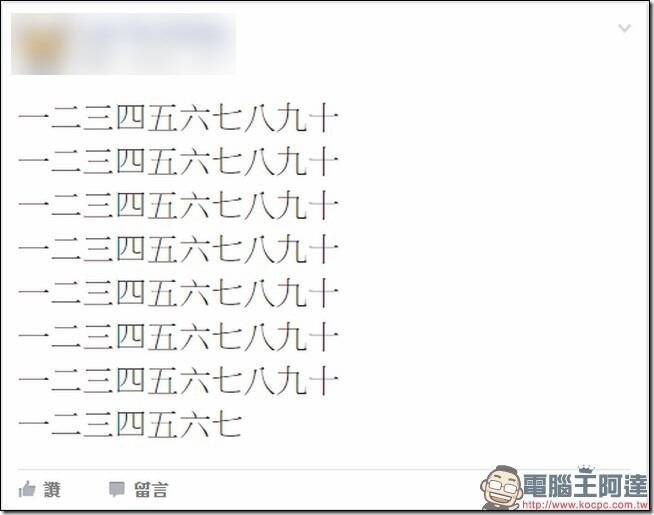Click the 三 in the last short line
The image size is (654, 515).
coord(98,425)
